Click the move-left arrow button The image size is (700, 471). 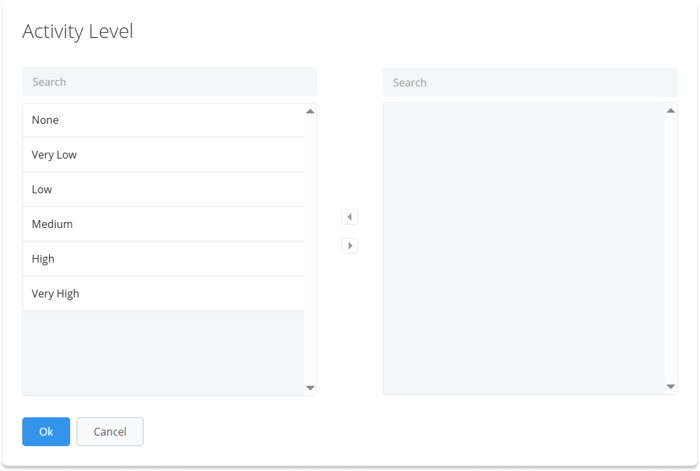350,217
